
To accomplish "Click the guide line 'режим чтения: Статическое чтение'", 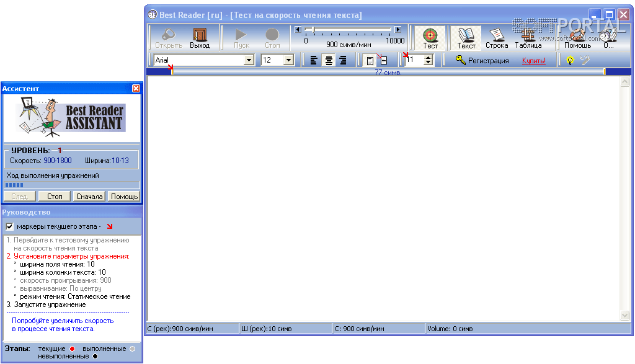I will click(75, 297).
